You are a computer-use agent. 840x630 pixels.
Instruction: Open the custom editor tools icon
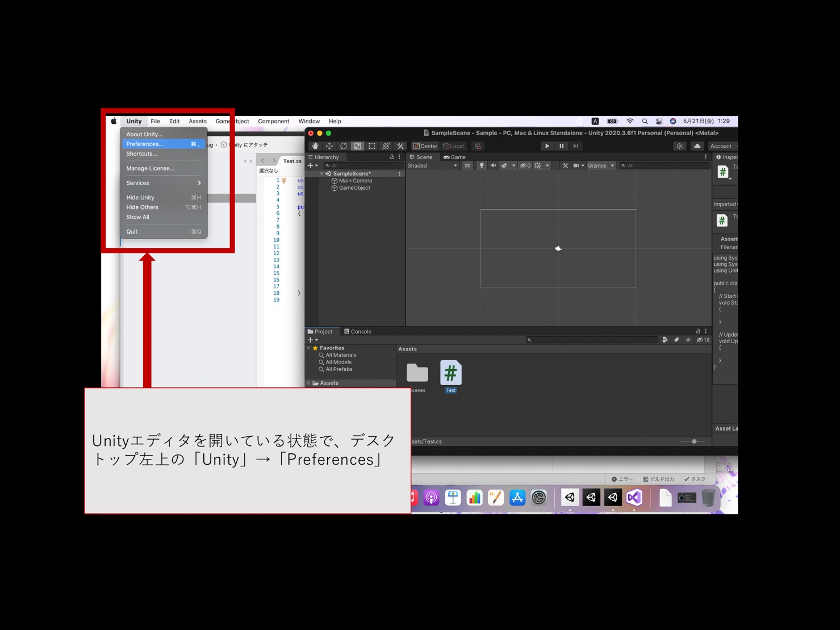[x=400, y=146]
